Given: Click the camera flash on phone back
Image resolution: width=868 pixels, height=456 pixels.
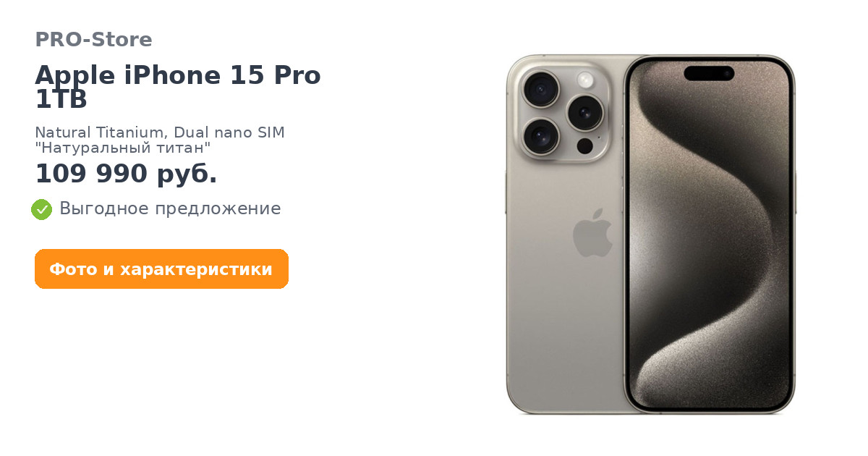Looking at the screenshot, I should 585,80.
